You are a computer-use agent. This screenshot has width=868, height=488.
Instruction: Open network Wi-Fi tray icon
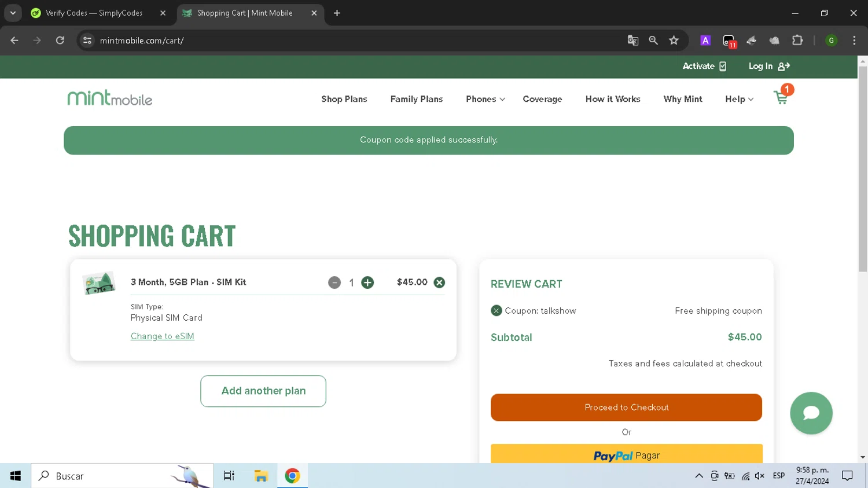(745, 476)
